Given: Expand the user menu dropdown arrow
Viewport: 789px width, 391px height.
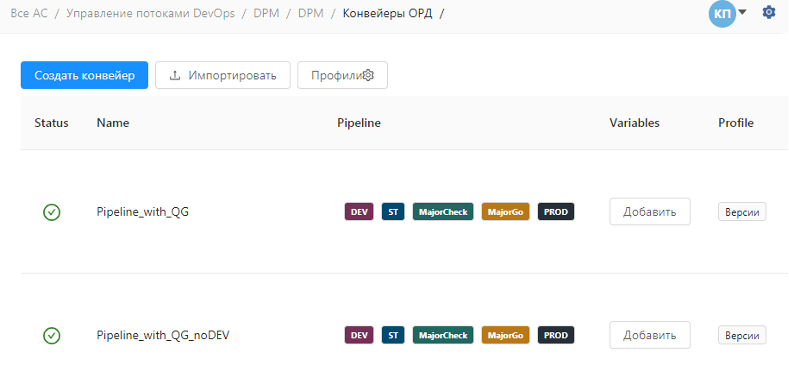Looking at the screenshot, I should (x=742, y=12).
